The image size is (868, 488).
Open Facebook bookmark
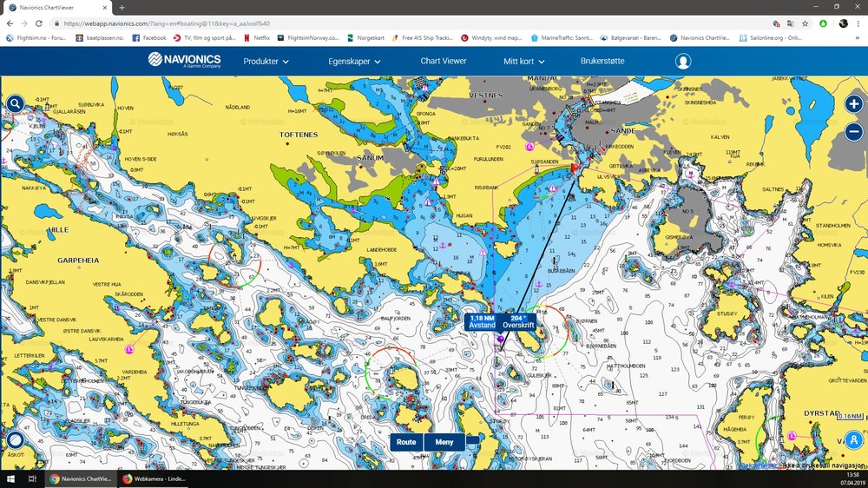coord(149,37)
